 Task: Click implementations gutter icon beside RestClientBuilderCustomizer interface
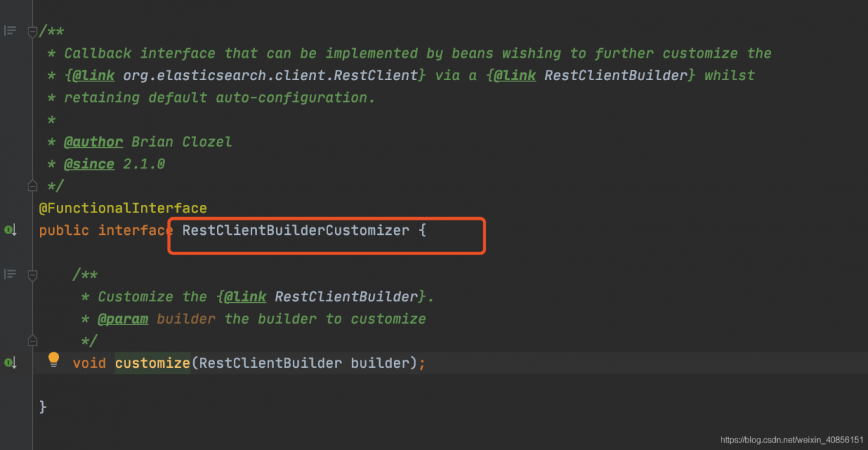(x=10, y=230)
